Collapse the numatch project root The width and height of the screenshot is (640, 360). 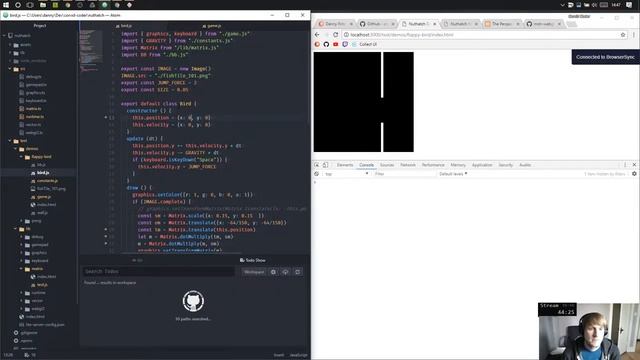pos(5,36)
